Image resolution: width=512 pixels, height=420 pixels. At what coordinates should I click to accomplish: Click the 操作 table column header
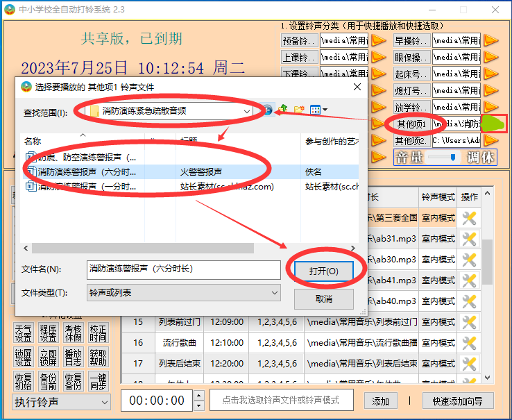point(469,197)
